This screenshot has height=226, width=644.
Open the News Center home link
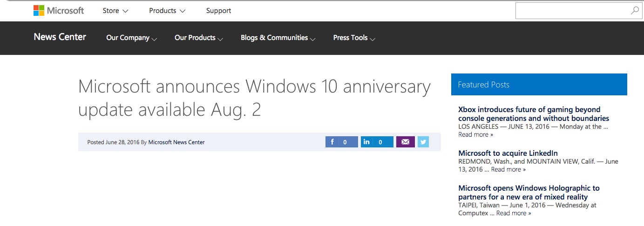(x=60, y=37)
